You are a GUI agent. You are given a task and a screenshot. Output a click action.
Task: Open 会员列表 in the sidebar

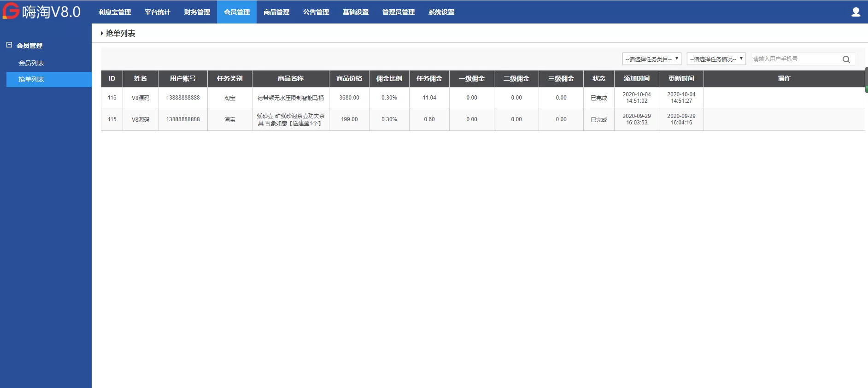tap(31, 63)
